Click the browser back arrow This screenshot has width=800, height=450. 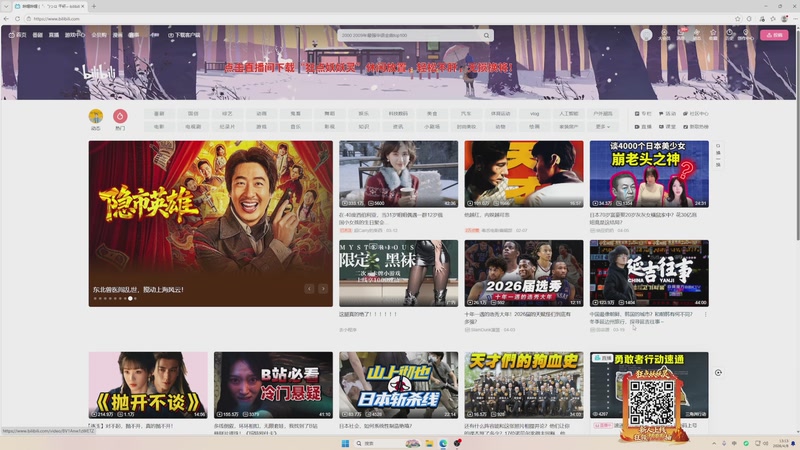click(x=6, y=19)
